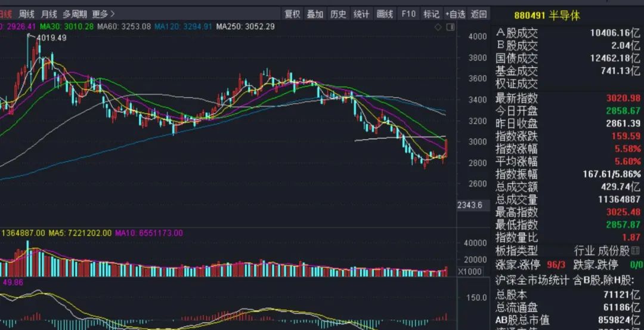Click the MA120: 3294.91 indicator label
The height and width of the screenshot is (330, 644).
[x=183, y=27]
